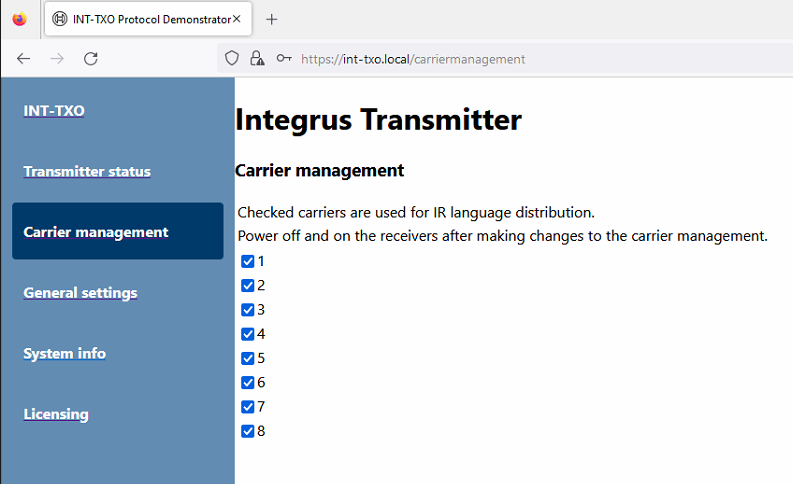Open the Licensing page
The width and height of the screenshot is (793, 484).
click(56, 414)
